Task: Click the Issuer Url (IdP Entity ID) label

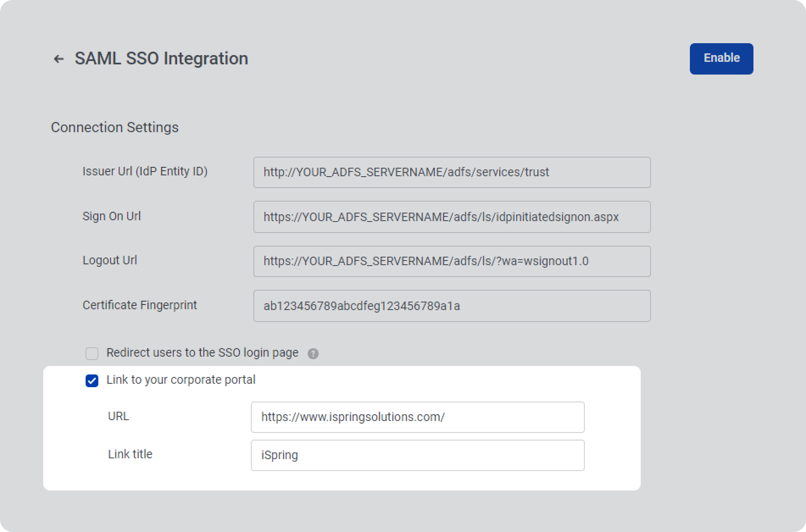Action: click(145, 172)
